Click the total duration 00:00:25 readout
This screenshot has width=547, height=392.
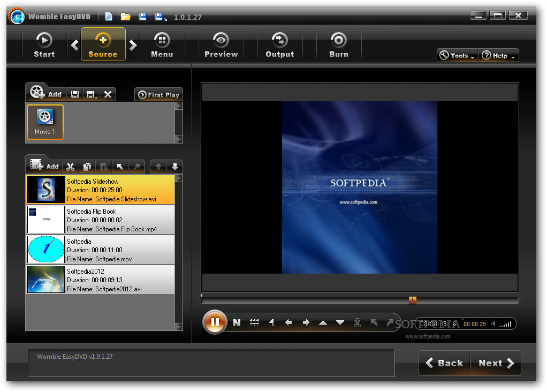tap(474, 324)
